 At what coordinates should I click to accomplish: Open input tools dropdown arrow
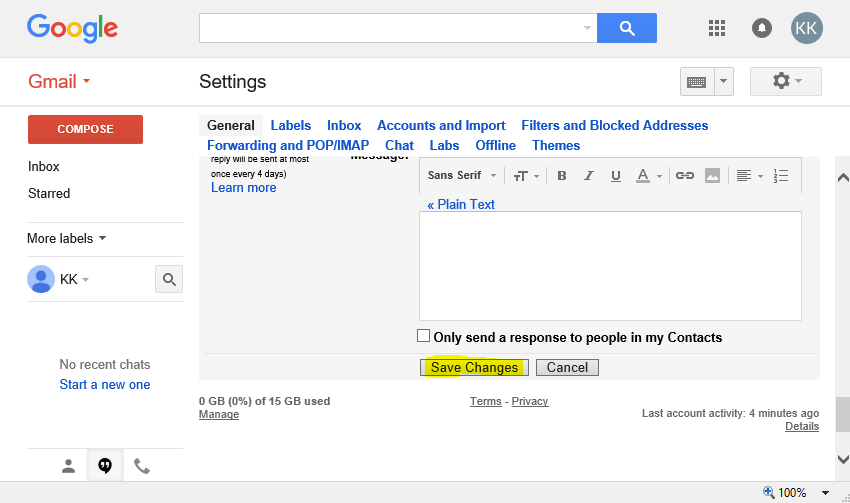723,82
